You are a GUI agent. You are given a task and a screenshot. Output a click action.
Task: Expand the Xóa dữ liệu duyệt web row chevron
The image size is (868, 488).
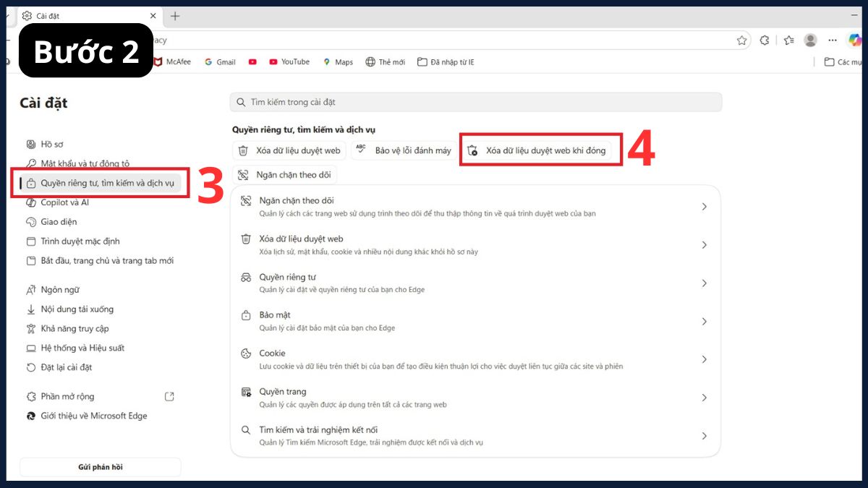pyautogui.click(x=704, y=245)
